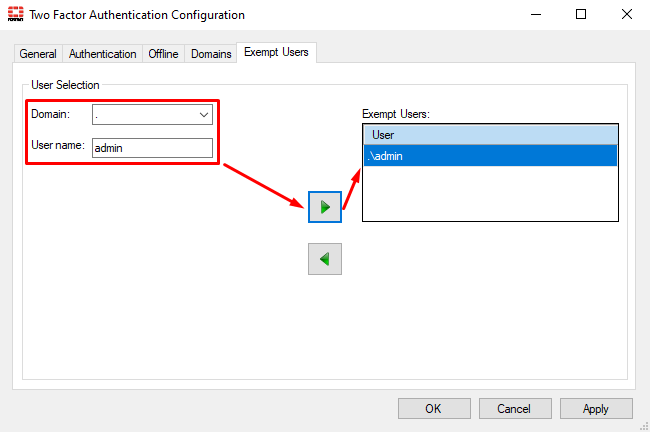This screenshot has width=650, height=432.
Task: Select the Exempt Users tab
Action: 276,52
